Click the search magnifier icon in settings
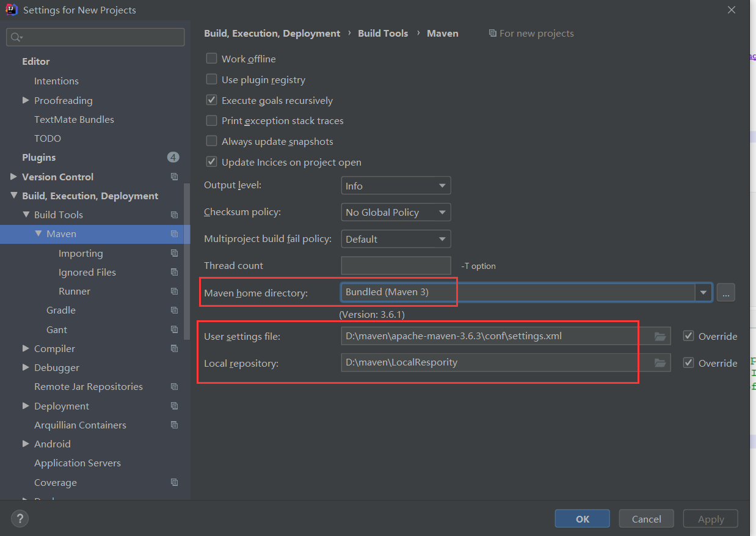 [x=16, y=37]
